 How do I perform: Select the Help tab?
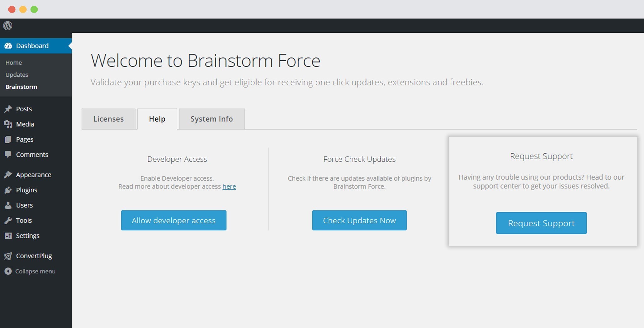(x=157, y=119)
